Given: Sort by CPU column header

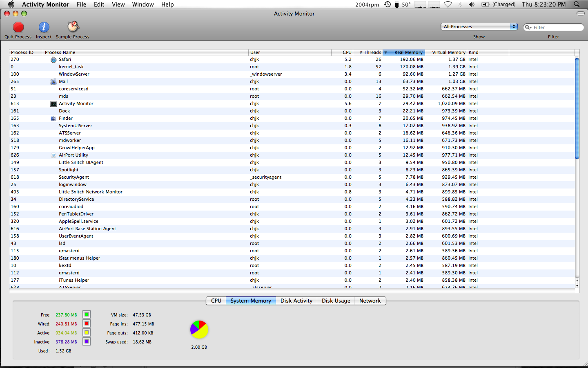Looking at the screenshot, I should click(x=342, y=52).
